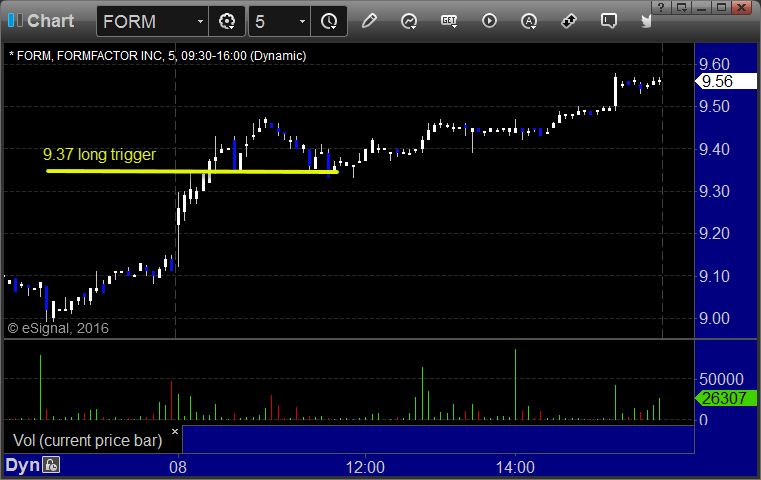Click the Dyn label at bottom left

coord(22,465)
